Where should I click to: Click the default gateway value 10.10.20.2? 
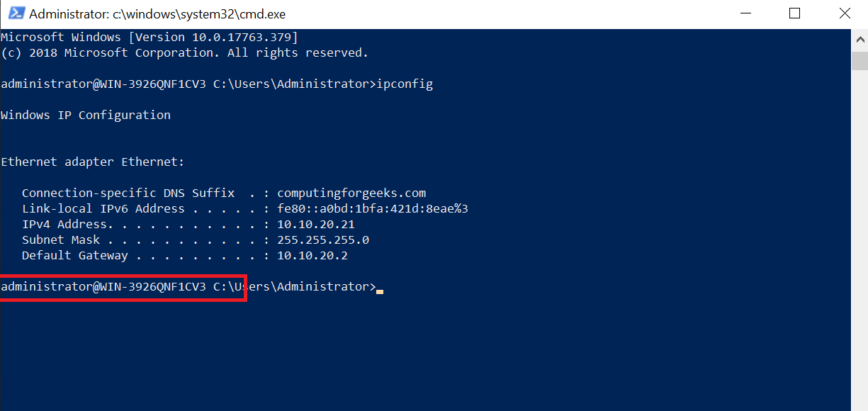[x=312, y=256]
